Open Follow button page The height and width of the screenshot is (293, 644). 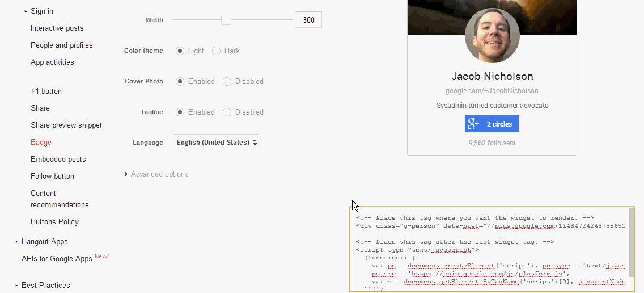coord(52,177)
